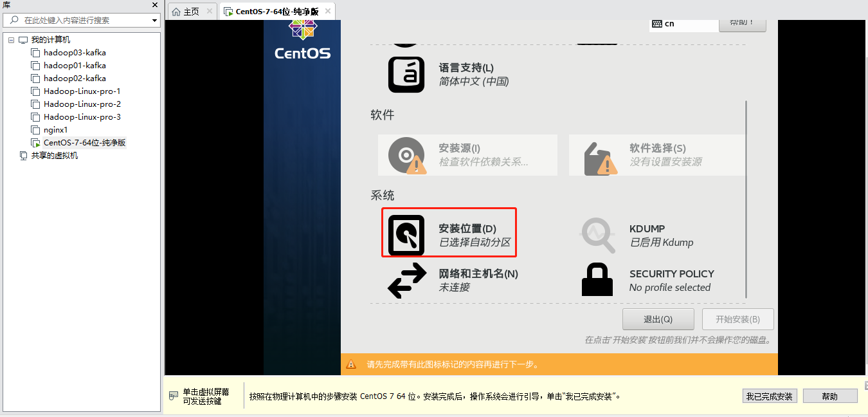Image resolution: width=868 pixels, height=417 pixels.
Task: Click the 已启用 Kdump status text
Action: [662, 243]
